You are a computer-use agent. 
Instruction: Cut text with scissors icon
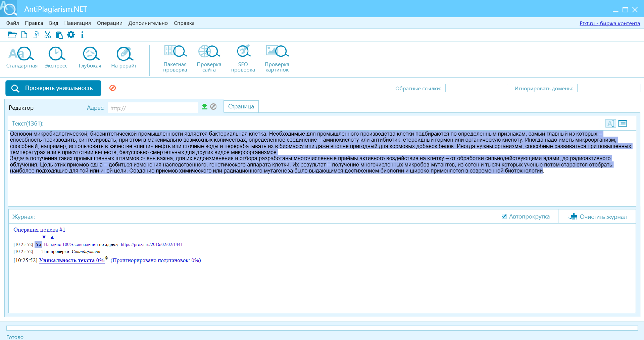(48, 35)
